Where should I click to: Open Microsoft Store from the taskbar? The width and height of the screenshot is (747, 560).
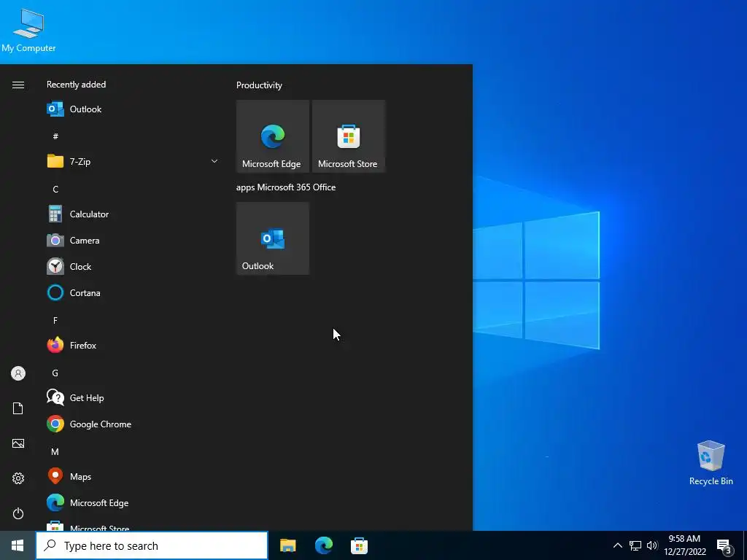click(x=359, y=545)
